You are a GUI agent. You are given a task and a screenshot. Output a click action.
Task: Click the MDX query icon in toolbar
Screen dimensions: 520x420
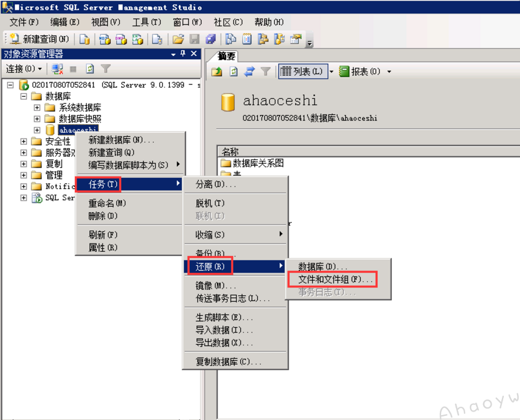tap(105, 39)
